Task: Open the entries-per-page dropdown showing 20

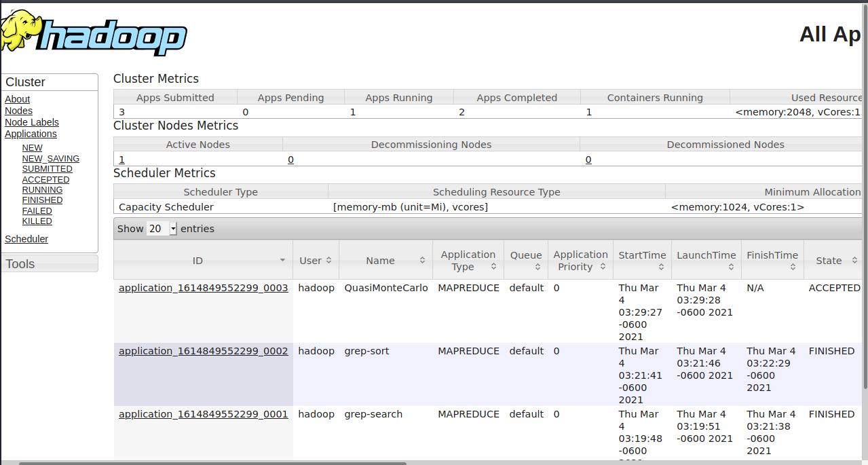Action: tap(161, 229)
